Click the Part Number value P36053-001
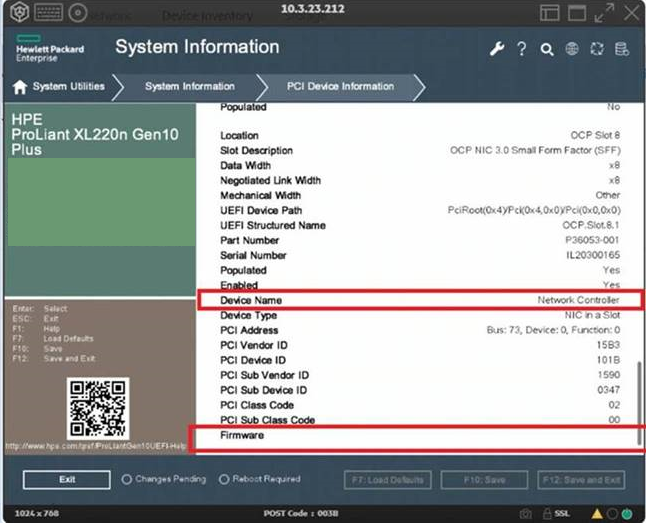The image size is (653, 526). (592, 240)
